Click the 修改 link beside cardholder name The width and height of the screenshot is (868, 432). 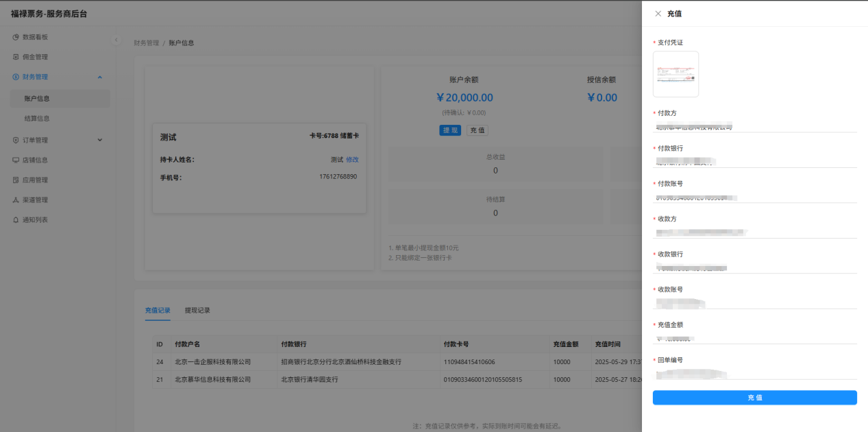tap(352, 159)
